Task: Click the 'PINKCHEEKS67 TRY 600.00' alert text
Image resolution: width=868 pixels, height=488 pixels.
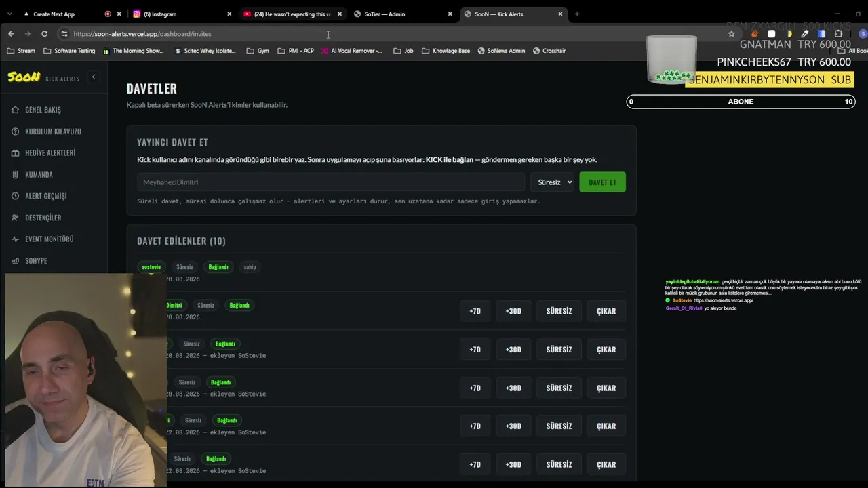Action: 784,62
